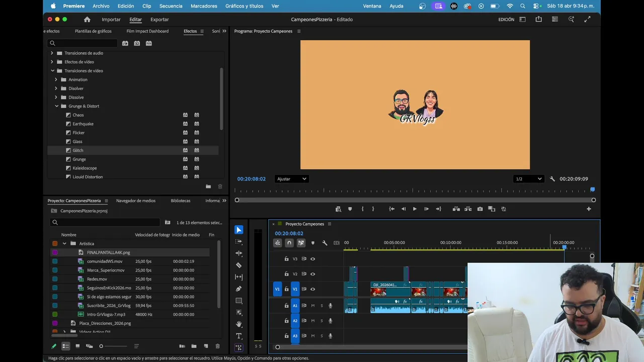The image size is (644, 362).
Task: Toggle V2 track visibility eye
Action: tap(312, 274)
